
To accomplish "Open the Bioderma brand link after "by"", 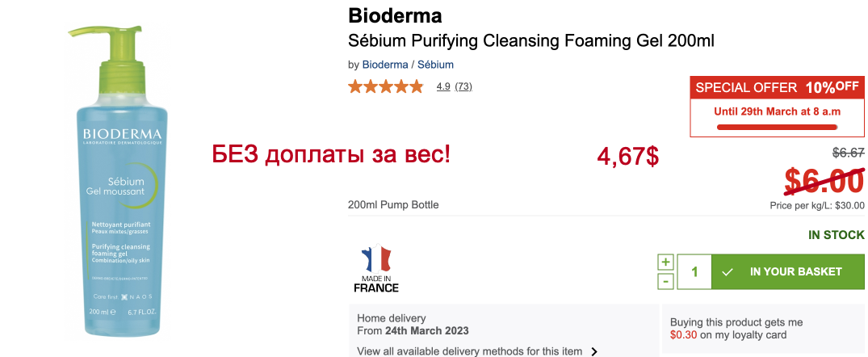I will (x=384, y=65).
